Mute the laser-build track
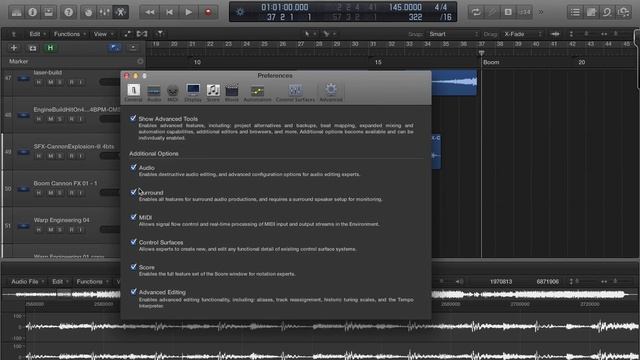The image size is (640, 360). click(x=51, y=82)
